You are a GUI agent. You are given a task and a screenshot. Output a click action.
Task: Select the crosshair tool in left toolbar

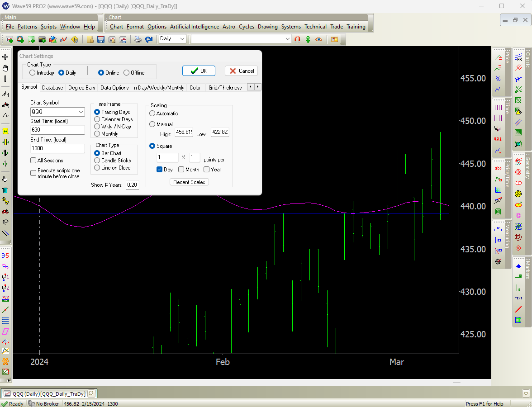(5, 57)
